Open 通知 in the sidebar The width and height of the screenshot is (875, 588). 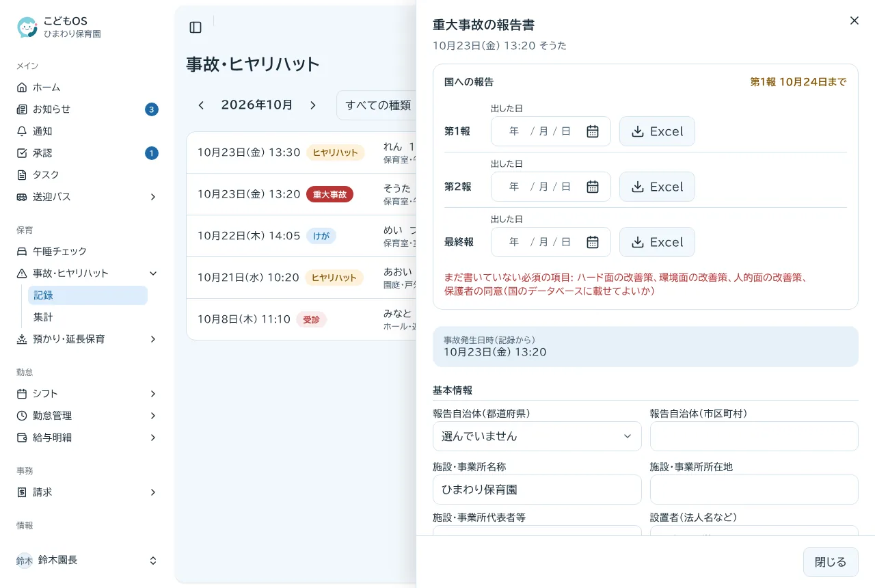click(87, 131)
